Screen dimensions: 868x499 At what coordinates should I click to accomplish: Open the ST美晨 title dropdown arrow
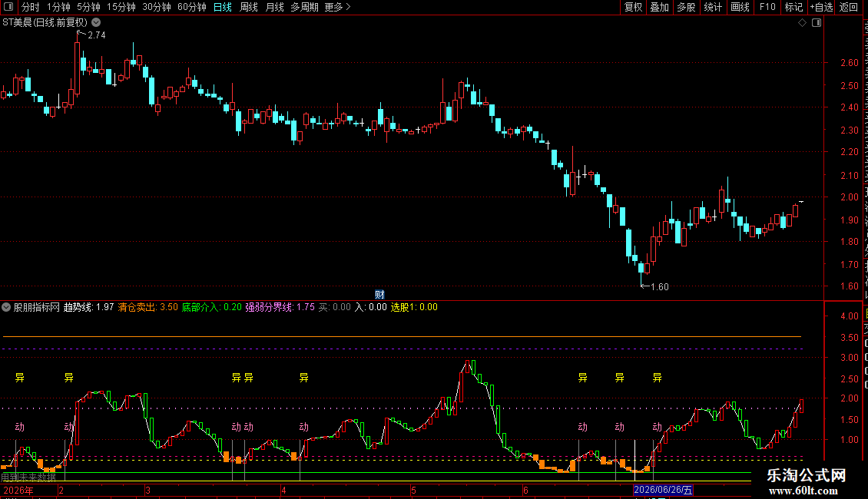pyautogui.click(x=96, y=23)
